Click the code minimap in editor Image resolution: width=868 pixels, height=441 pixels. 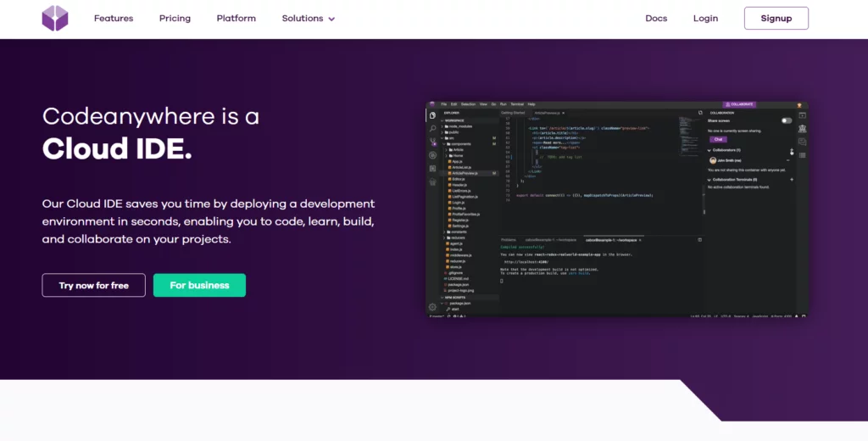click(689, 138)
